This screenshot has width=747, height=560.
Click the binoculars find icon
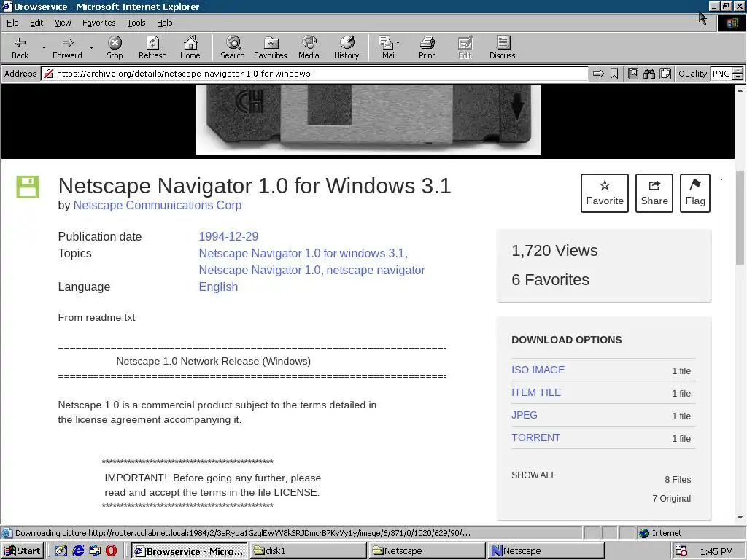click(x=649, y=74)
